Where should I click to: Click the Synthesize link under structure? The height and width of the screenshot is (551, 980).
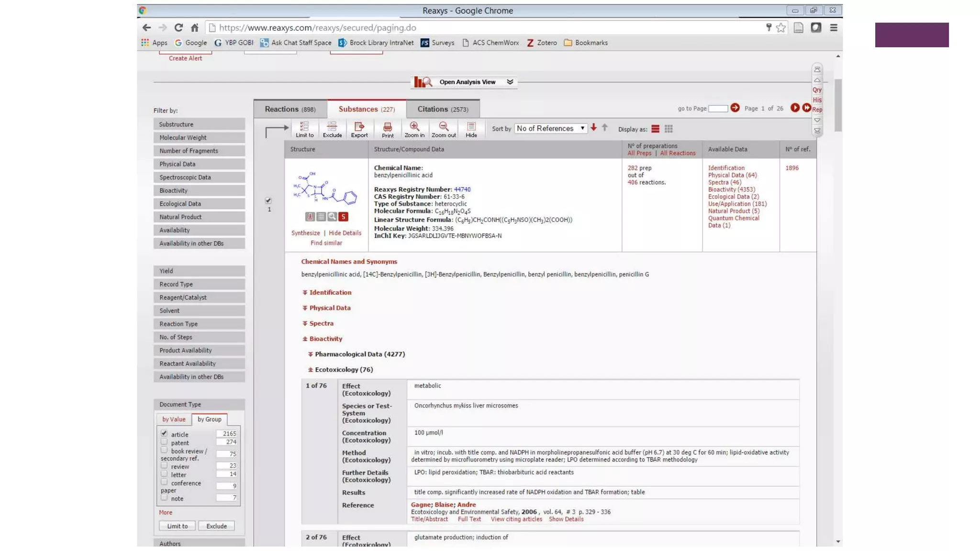tap(305, 233)
